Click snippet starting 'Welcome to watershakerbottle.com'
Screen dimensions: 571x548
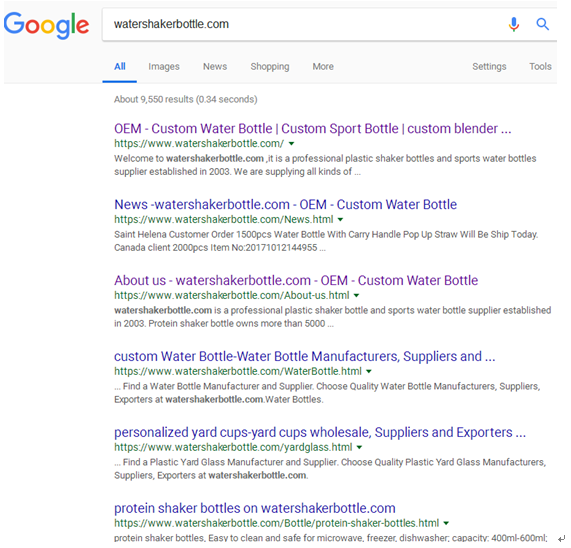(x=325, y=165)
